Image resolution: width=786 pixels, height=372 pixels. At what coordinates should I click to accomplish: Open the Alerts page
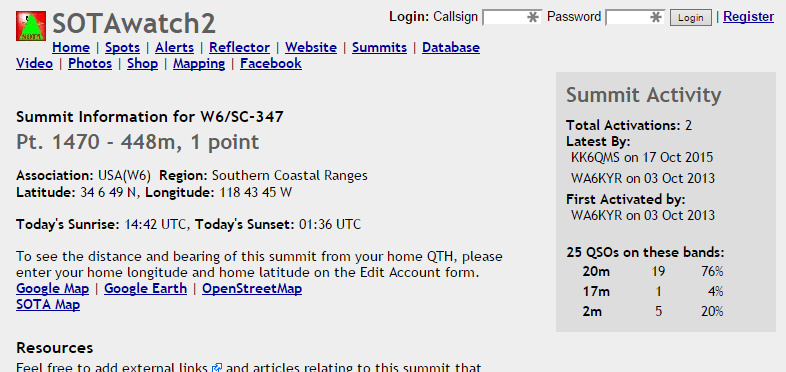pos(174,48)
